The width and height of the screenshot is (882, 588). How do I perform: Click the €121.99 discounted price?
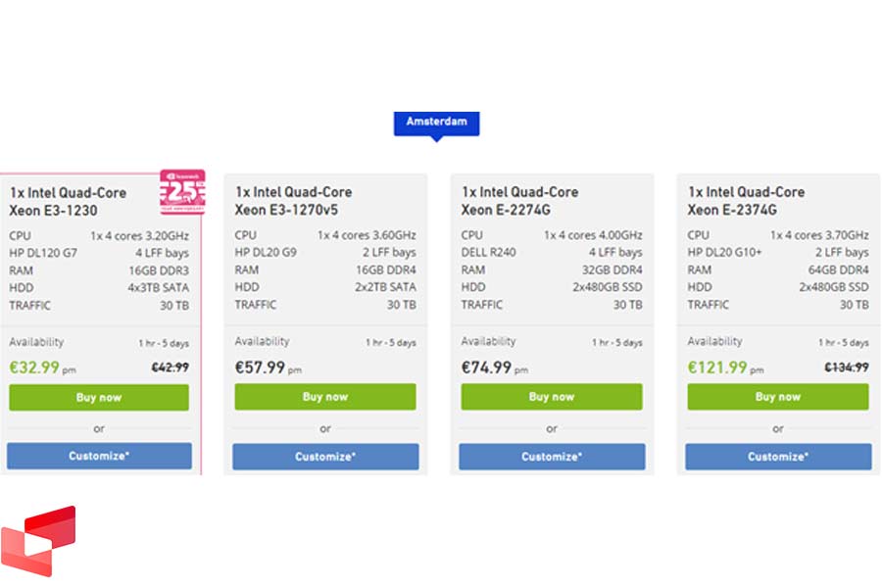717,367
